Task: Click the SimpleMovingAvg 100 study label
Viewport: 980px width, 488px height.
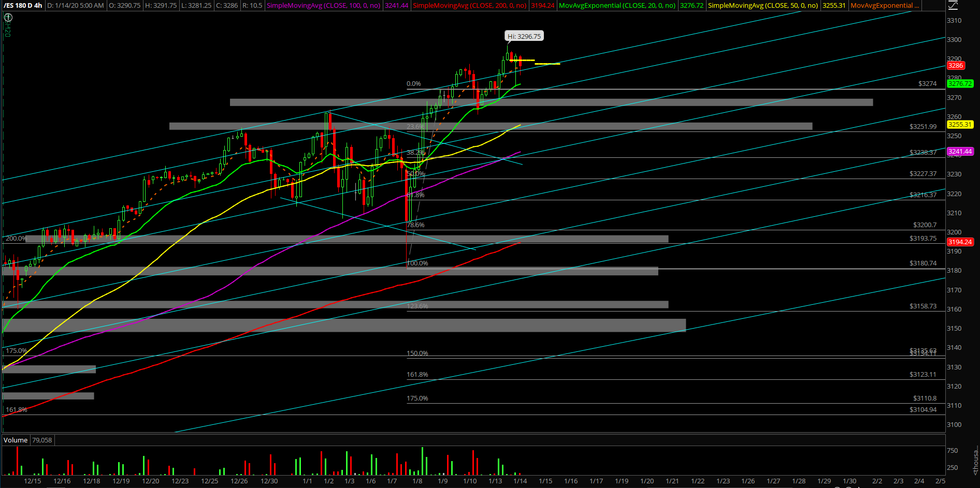Action: pyautogui.click(x=324, y=6)
